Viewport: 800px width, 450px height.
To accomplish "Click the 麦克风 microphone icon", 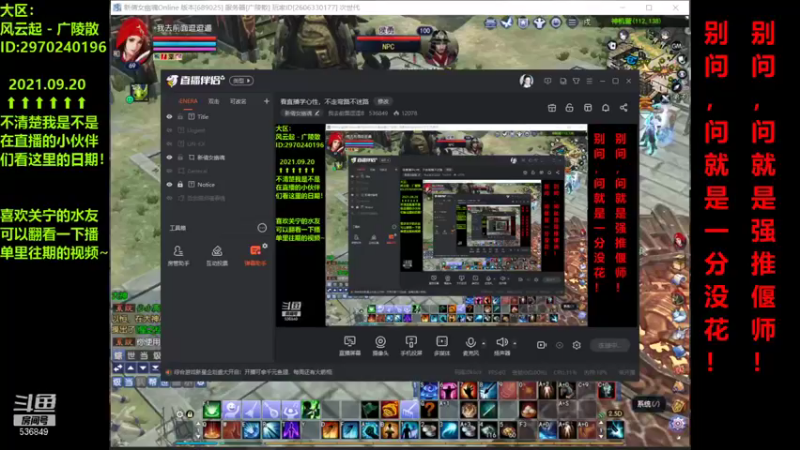I will point(470,342).
